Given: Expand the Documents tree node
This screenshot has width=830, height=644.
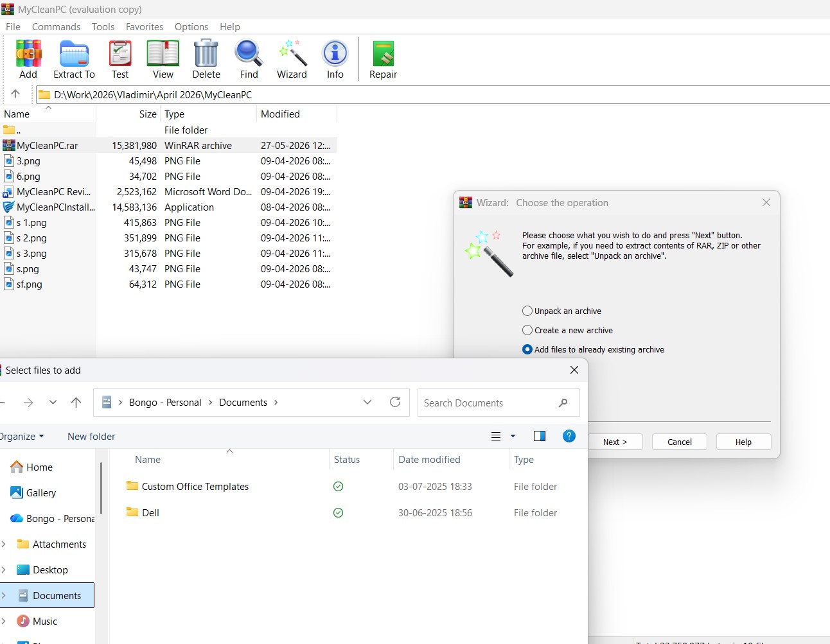Looking at the screenshot, I should click(4, 595).
